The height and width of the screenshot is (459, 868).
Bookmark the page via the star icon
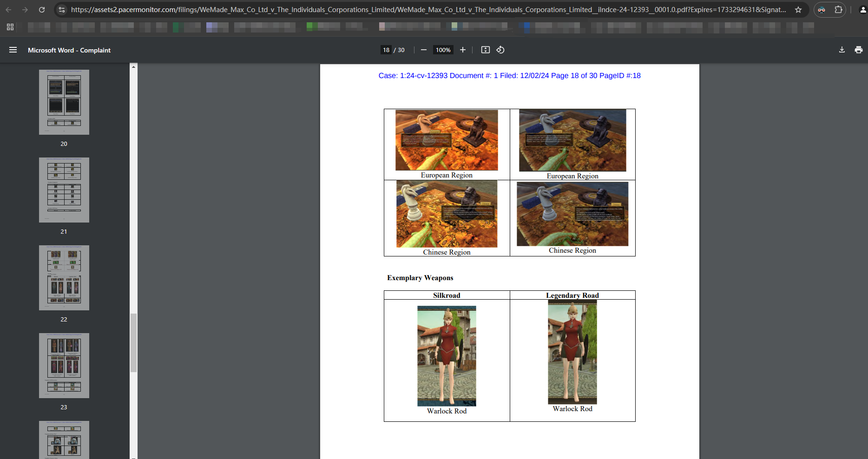pos(798,9)
